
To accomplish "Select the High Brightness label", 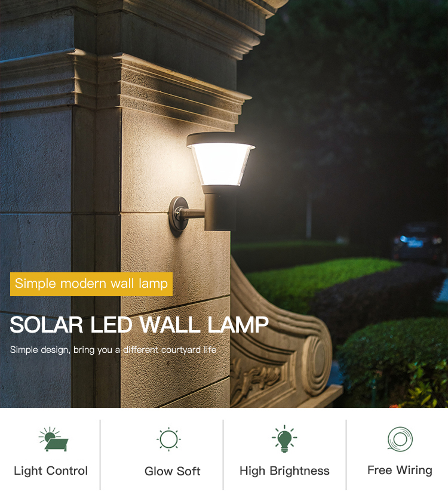I will [x=284, y=471].
